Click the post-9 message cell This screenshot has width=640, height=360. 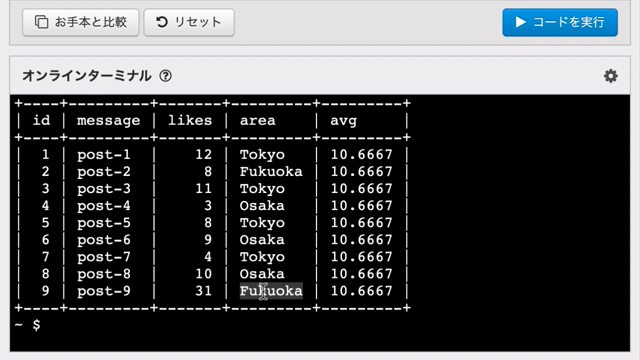(104, 291)
